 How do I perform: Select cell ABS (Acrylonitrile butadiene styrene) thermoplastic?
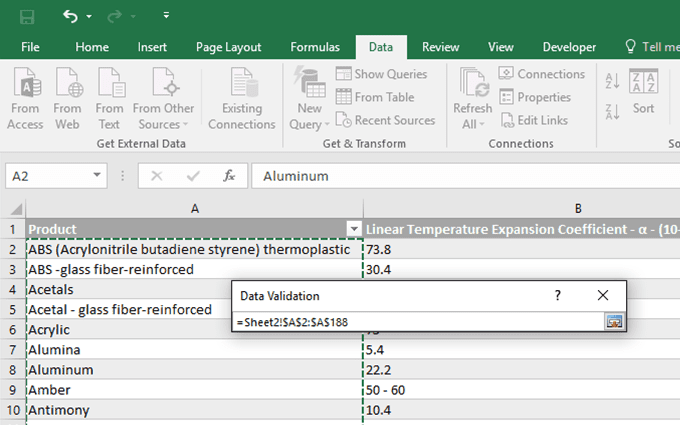point(194,249)
